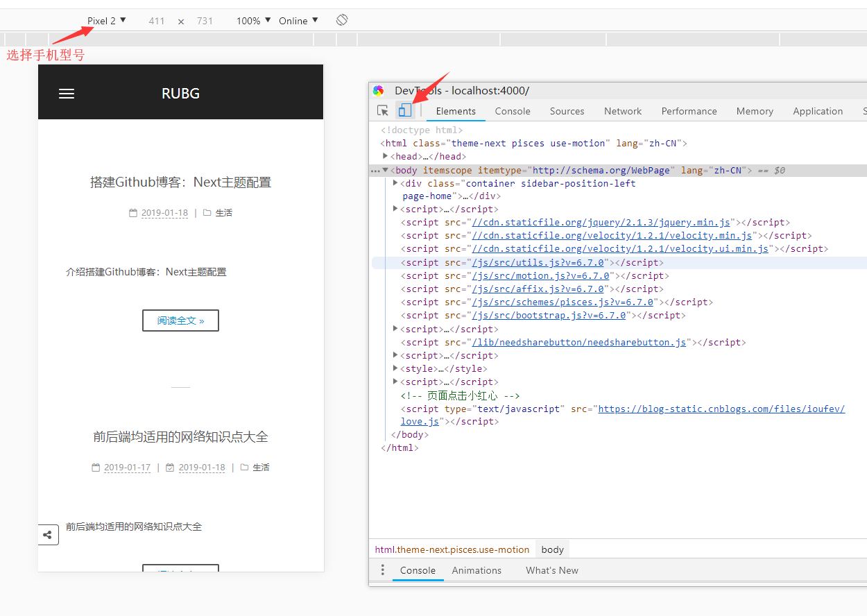Collapse the body element node
This screenshot has width=867, height=616.
tap(386, 170)
